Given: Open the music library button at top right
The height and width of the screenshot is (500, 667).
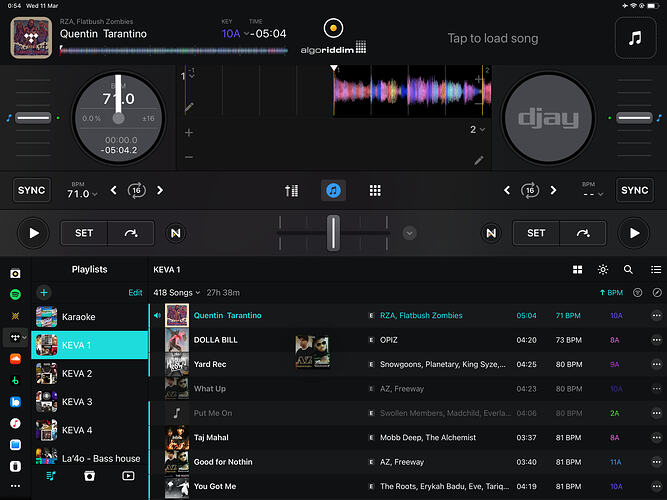Looking at the screenshot, I should [636, 38].
